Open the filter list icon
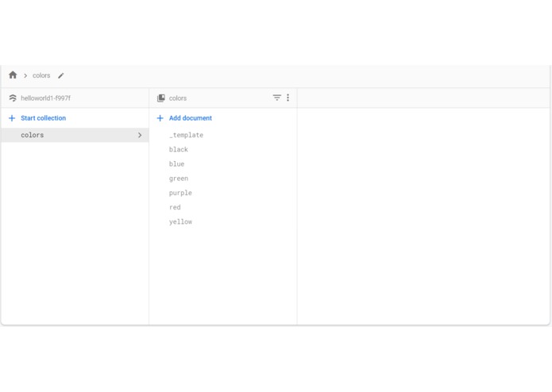This screenshot has height=392, width=552. click(277, 98)
